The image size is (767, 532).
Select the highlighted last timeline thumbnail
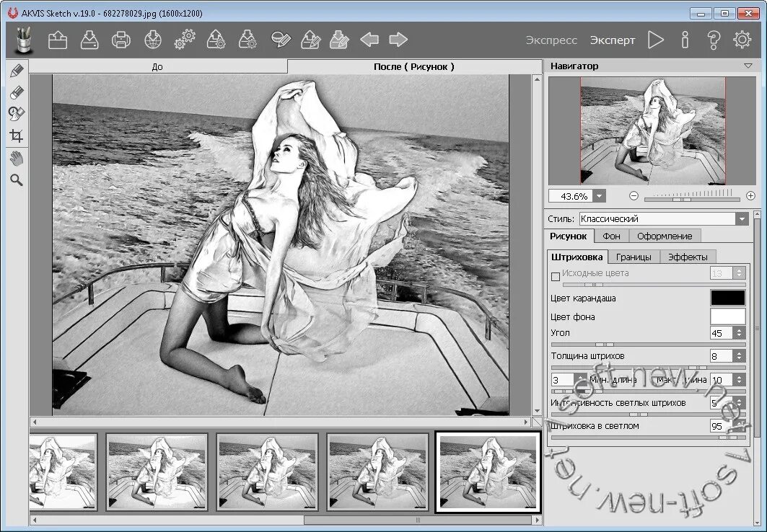coord(488,472)
